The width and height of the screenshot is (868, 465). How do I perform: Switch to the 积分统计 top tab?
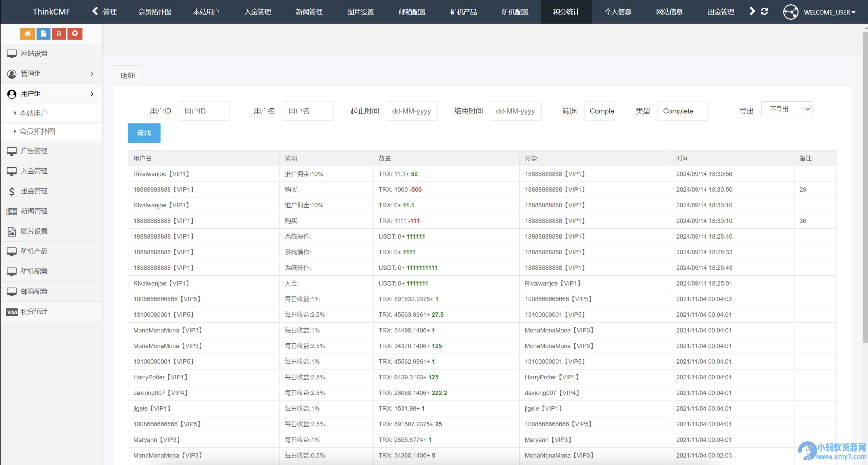(x=566, y=12)
